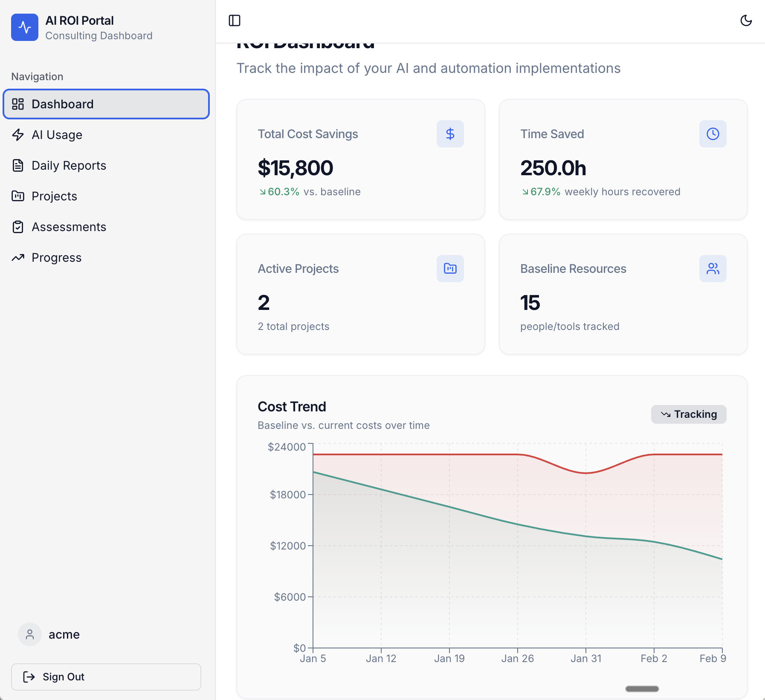Click the 60.3% vs. baseline text
This screenshot has width=765, height=700.
(x=310, y=192)
